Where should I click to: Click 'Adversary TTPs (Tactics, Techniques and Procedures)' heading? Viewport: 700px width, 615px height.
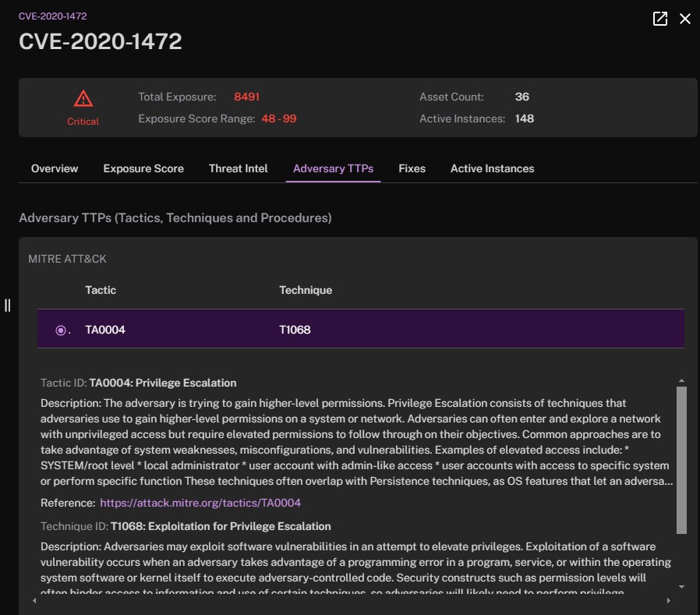[175, 217]
